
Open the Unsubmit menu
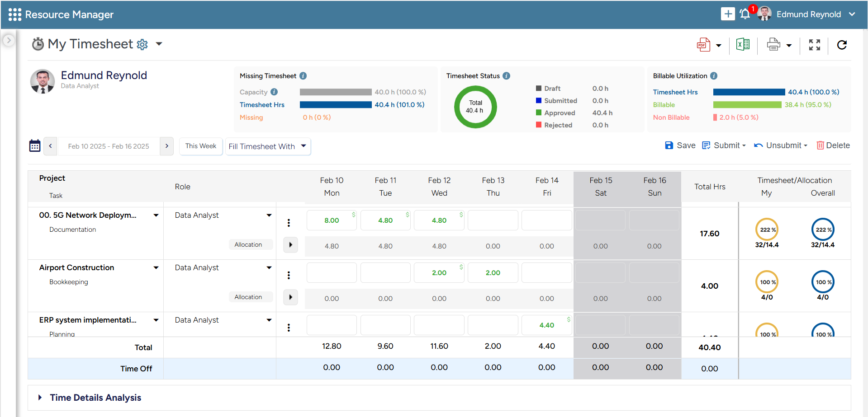click(x=781, y=145)
